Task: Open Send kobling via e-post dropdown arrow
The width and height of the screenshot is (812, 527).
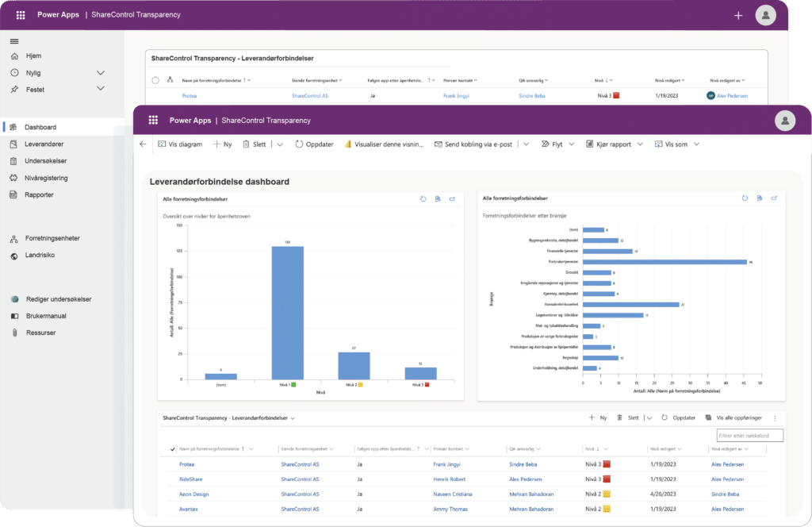Action: click(527, 144)
